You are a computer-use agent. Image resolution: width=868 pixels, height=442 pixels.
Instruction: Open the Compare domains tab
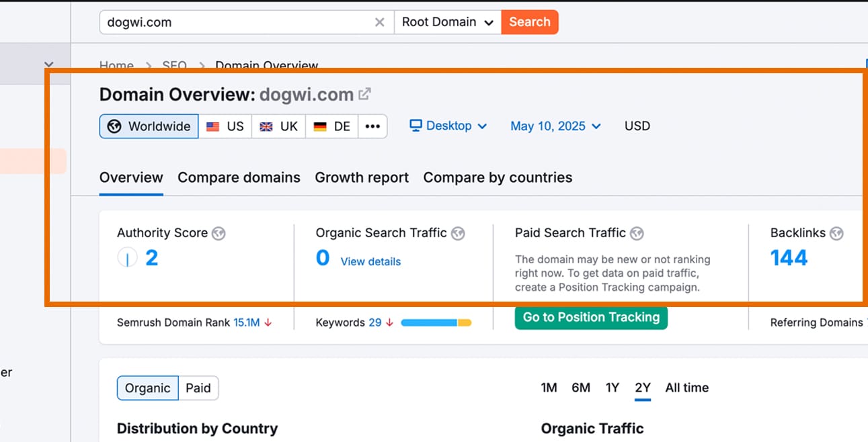[239, 178]
